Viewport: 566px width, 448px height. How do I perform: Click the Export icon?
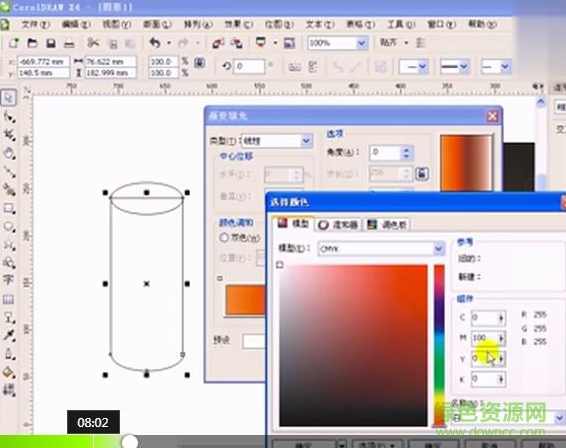pos(237,43)
